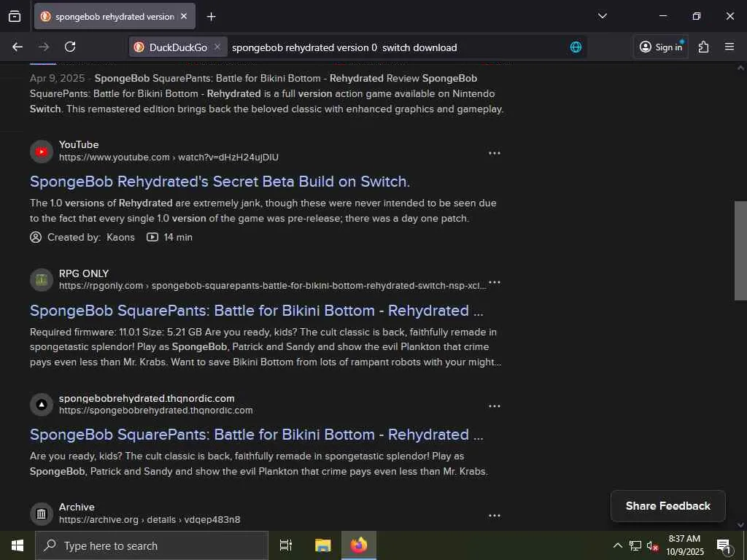Click the YouTube source name
Viewport: 747px width, 560px height.
pos(79,145)
